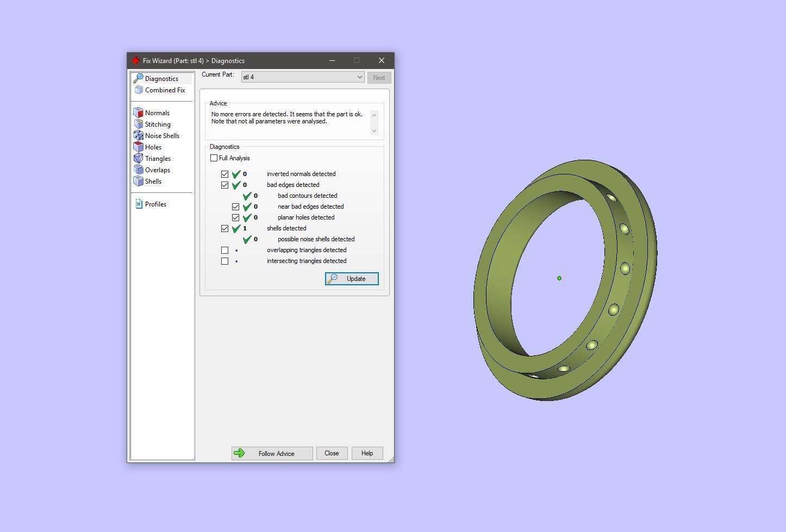Uncheck inverted normals detected checkbox

[x=224, y=174]
